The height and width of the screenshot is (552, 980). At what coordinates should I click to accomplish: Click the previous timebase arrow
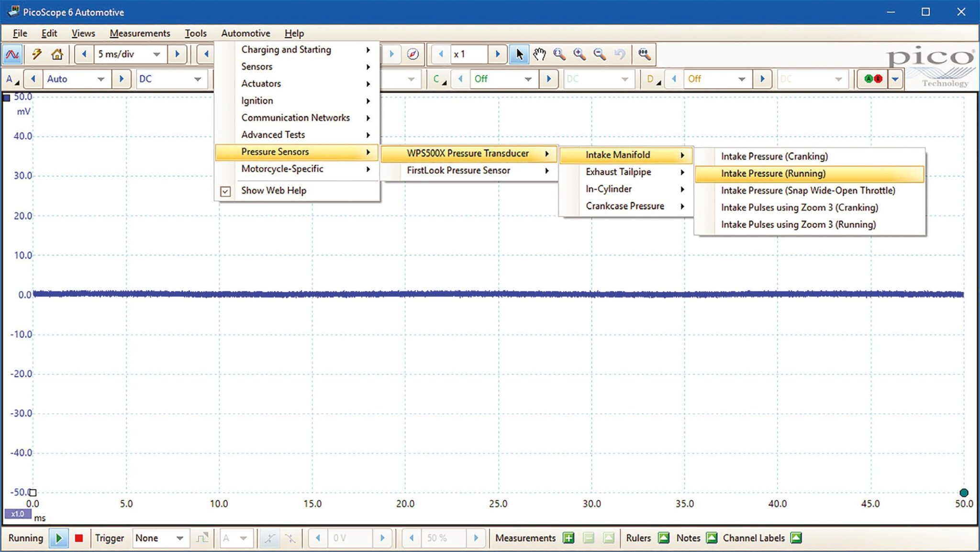pos(84,54)
